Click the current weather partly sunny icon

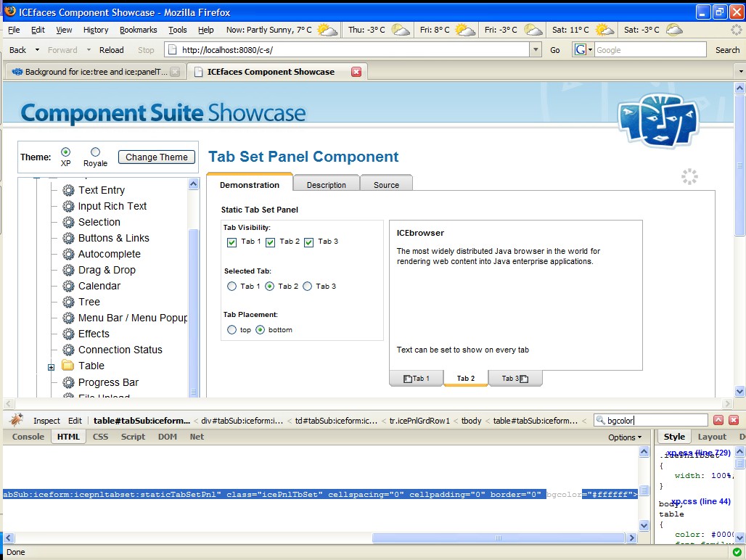327,30
